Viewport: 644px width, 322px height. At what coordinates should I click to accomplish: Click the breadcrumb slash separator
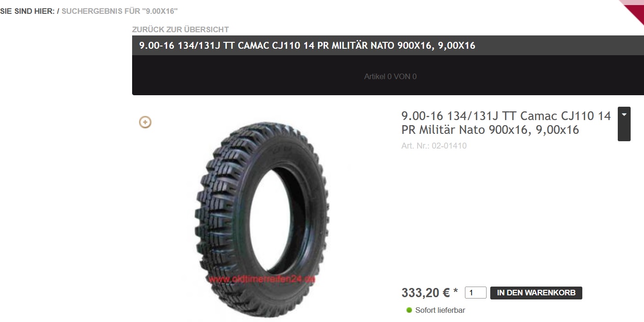pos(58,11)
